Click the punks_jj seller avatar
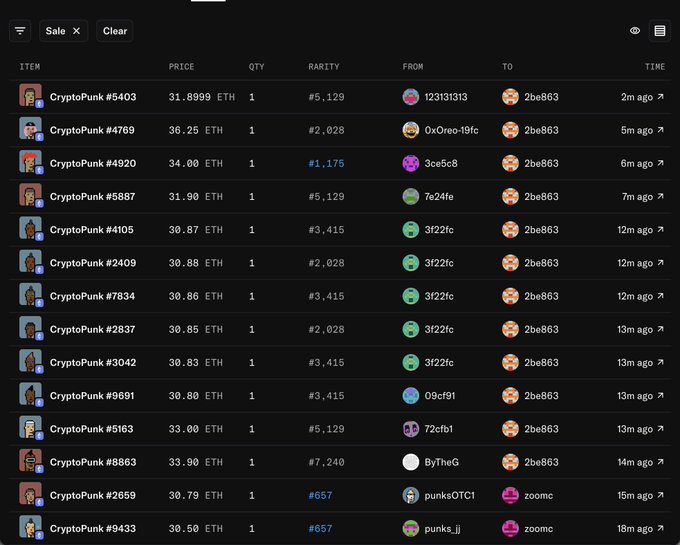680x545 pixels. pos(411,529)
